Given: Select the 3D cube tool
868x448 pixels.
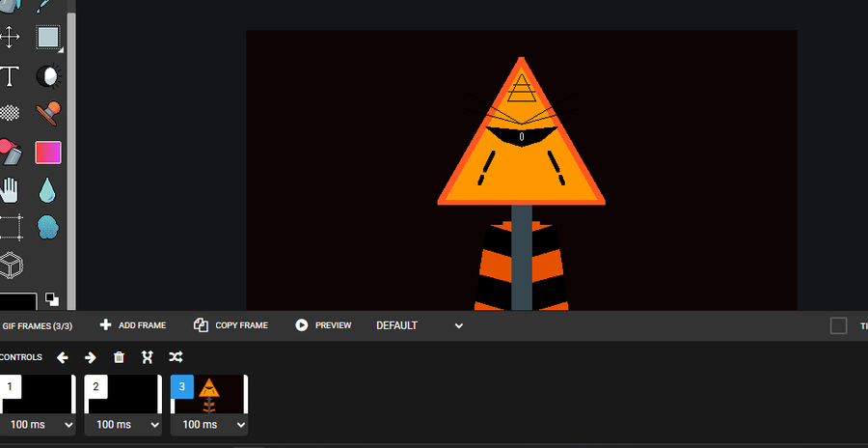Looking at the screenshot, I should coord(11,265).
